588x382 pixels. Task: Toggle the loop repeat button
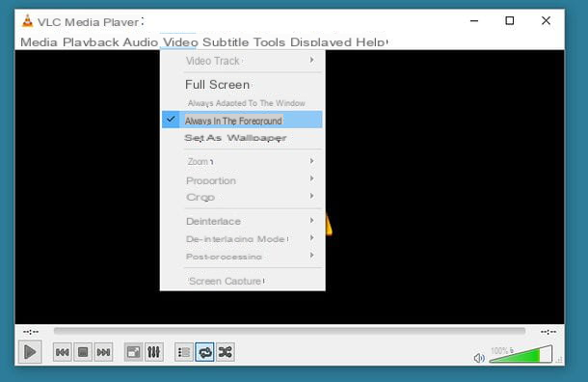[204, 352]
